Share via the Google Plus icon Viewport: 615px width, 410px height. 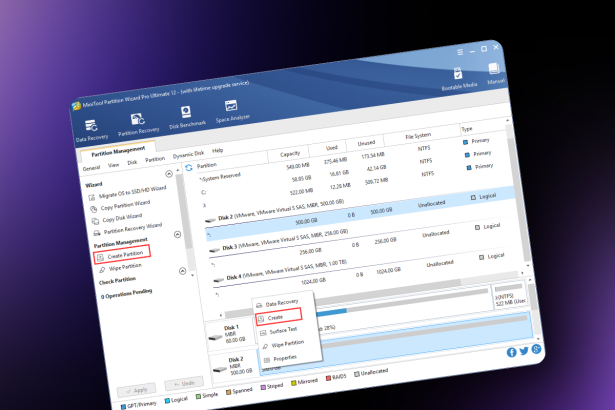click(x=536, y=349)
